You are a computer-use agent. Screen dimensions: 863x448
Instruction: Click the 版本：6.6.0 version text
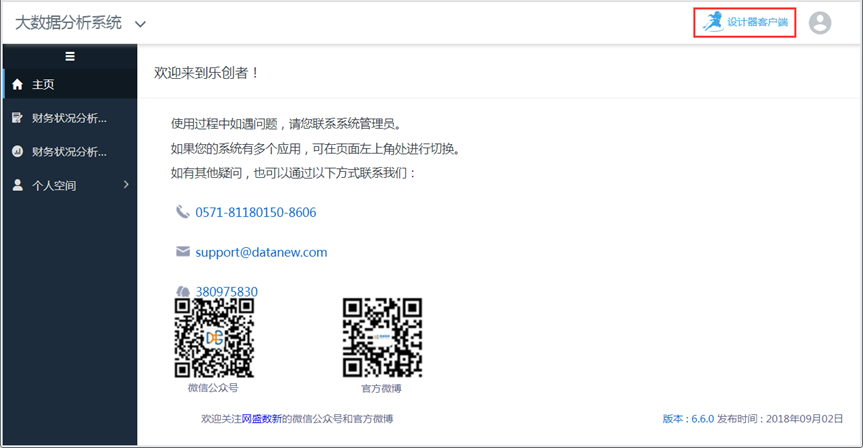688,419
